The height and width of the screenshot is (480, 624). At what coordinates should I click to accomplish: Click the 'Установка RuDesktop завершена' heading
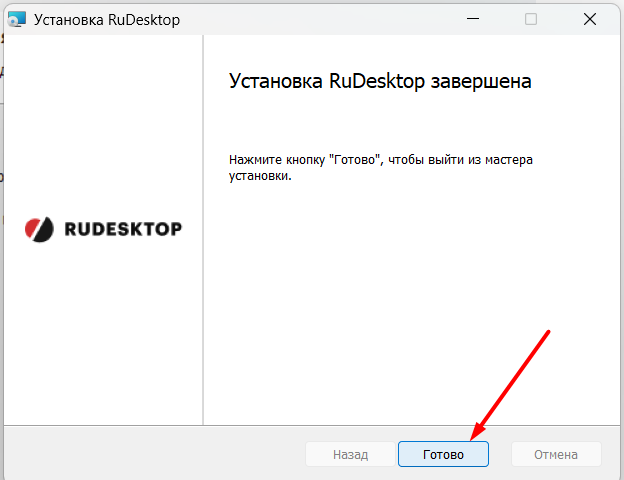tap(380, 82)
